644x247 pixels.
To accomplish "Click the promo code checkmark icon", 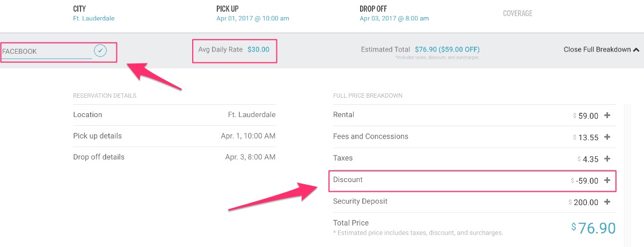I will [100, 51].
